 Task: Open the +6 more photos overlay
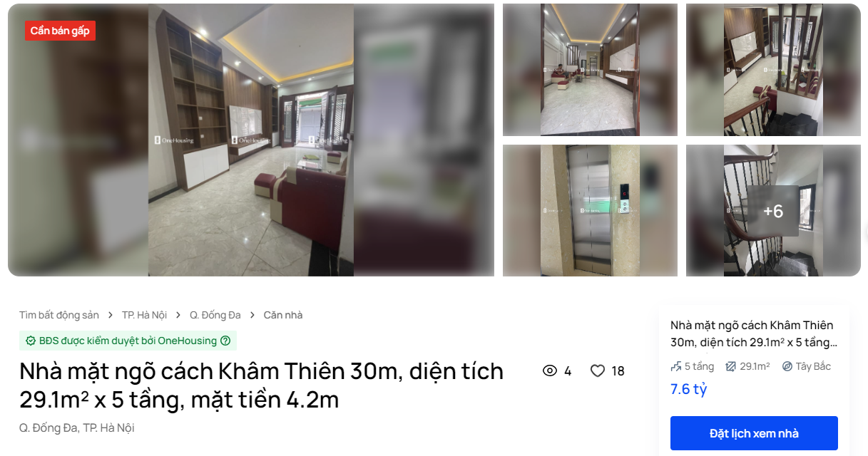(x=773, y=211)
